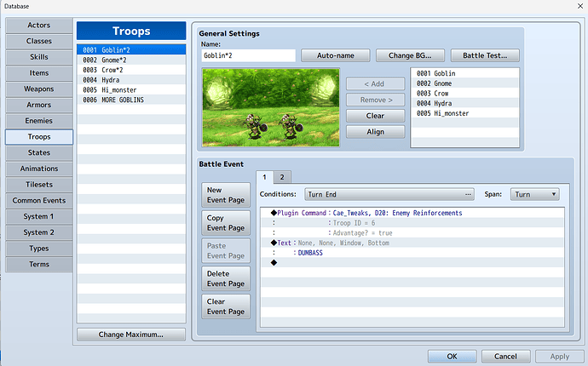Copy the current Event Page

226,223
